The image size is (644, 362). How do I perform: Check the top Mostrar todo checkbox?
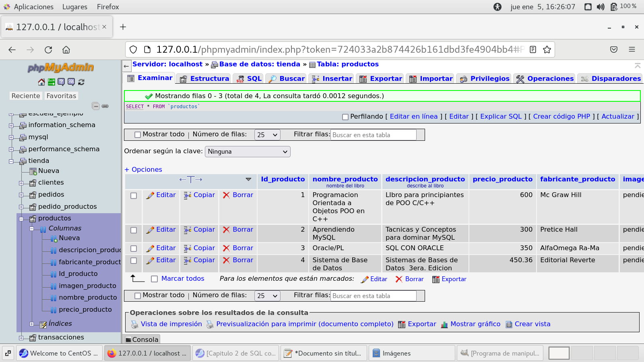coord(138,135)
